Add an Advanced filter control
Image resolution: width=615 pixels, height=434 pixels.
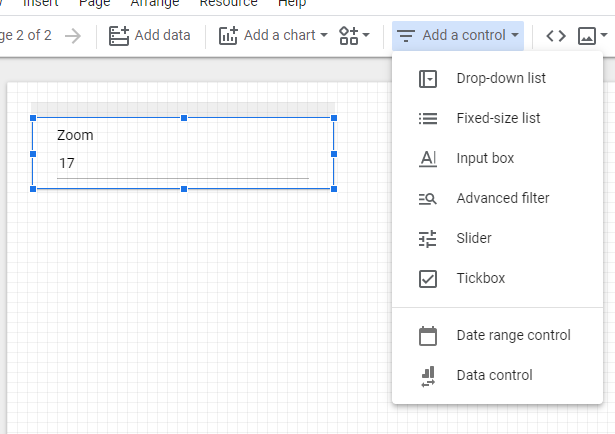502,198
